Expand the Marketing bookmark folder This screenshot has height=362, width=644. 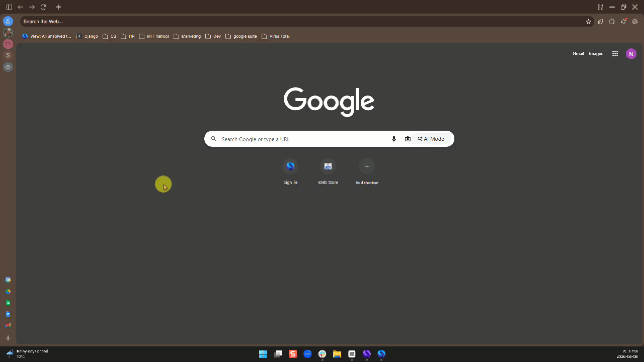pos(187,36)
